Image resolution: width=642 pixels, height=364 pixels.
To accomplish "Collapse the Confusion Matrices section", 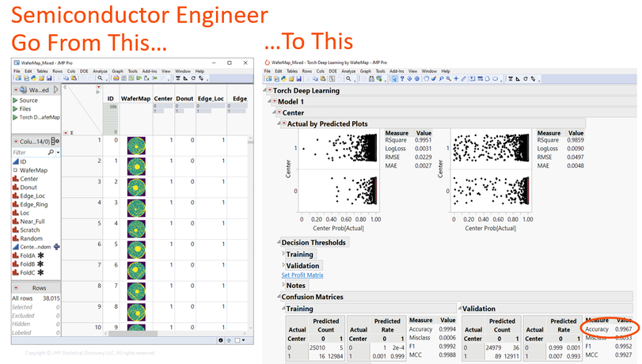I will tap(279, 297).
